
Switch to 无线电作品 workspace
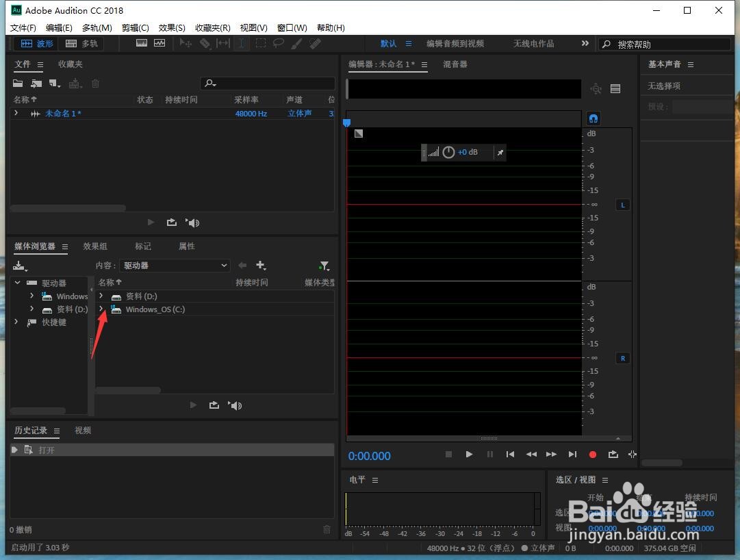tap(533, 44)
